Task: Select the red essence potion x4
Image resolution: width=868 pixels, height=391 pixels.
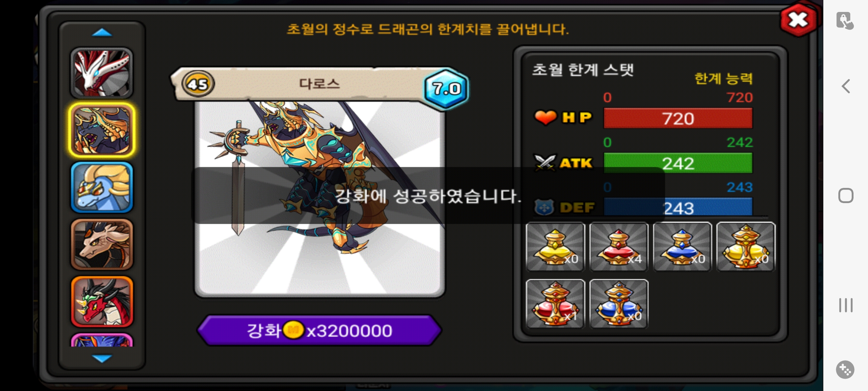Action: click(x=619, y=247)
